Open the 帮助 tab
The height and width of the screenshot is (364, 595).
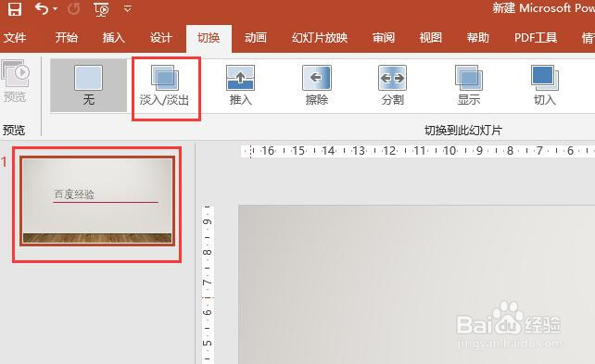click(477, 38)
